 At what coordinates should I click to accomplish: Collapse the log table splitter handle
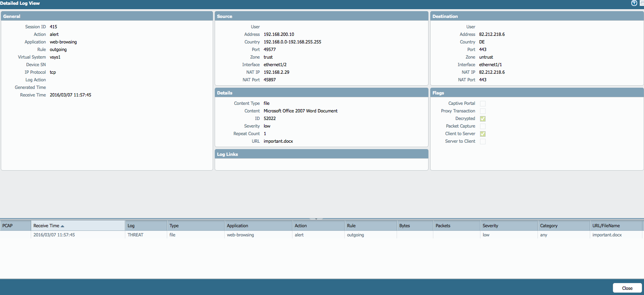click(316, 219)
